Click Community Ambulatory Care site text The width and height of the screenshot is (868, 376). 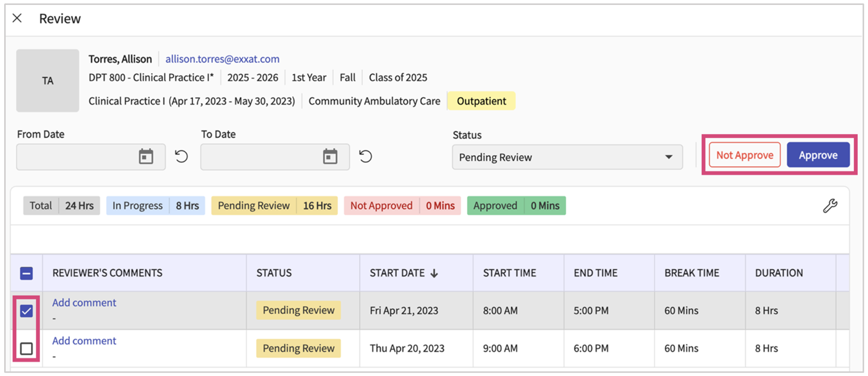(374, 101)
